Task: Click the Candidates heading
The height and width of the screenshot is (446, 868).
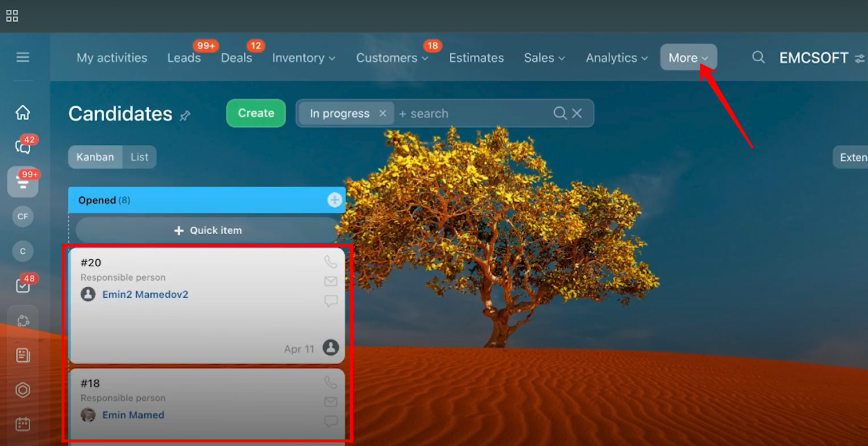Action: (x=120, y=114)
